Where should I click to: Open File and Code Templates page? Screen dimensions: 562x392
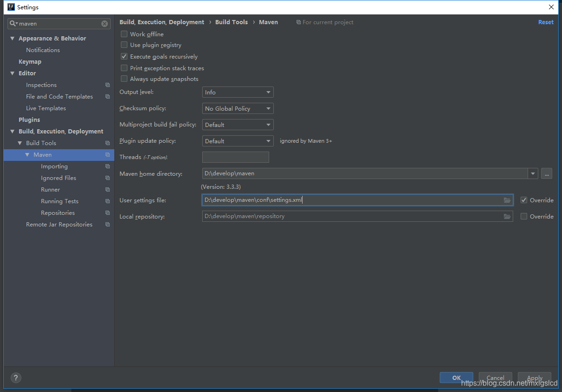60,97
